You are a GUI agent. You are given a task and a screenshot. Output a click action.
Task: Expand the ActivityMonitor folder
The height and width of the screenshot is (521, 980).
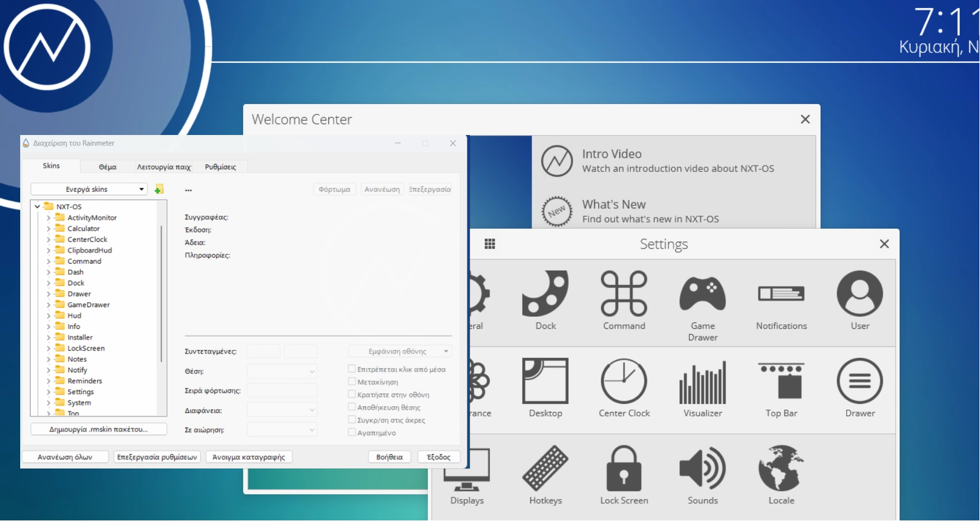tap(48, 218)
